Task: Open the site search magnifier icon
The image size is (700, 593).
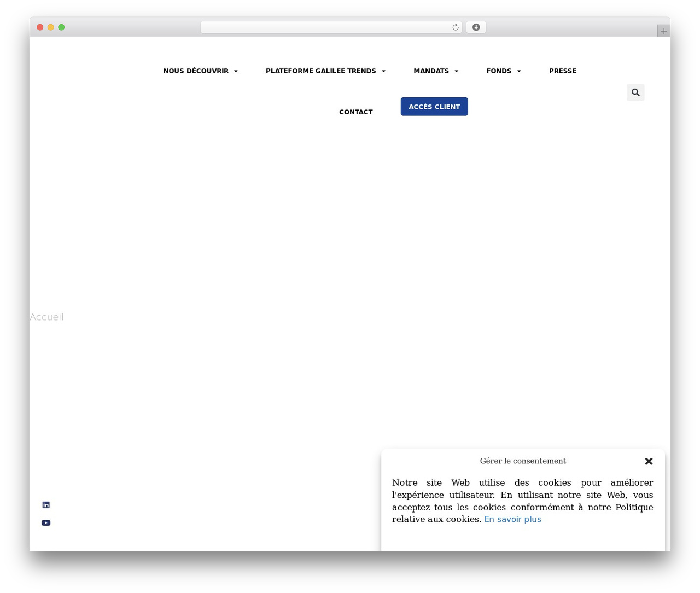Action: click(x=635, y=92)
